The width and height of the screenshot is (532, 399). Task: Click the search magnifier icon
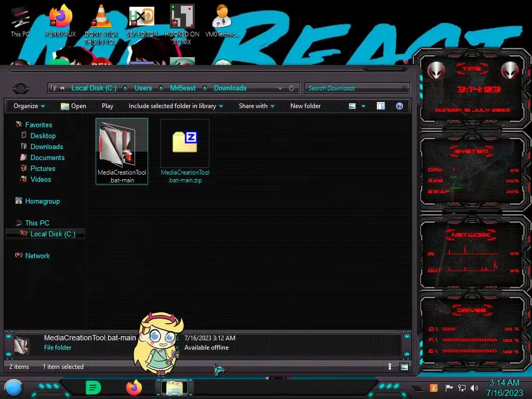(403, 88)
